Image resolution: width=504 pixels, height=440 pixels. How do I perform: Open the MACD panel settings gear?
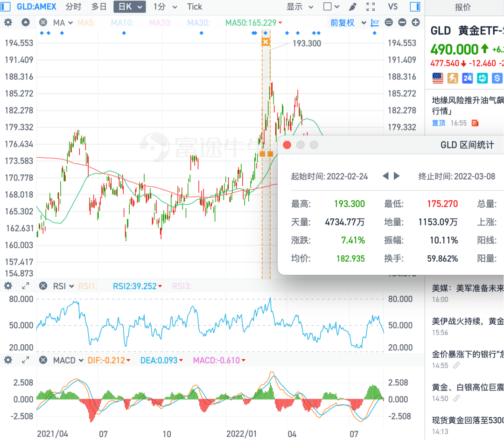tap(7, 360)
